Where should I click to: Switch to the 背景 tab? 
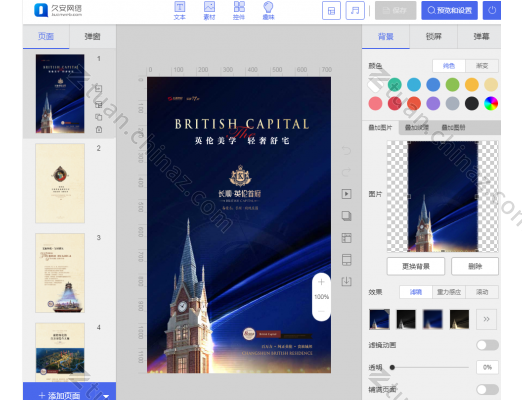coord(386,36)
